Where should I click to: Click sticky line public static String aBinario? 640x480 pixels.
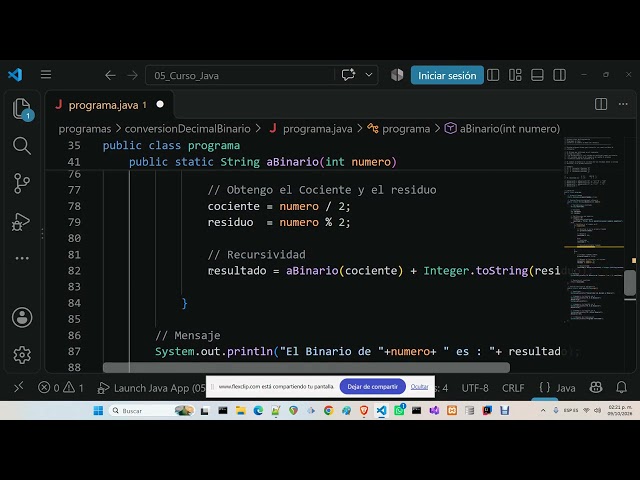pyautogui.click(x=262, y=162)
